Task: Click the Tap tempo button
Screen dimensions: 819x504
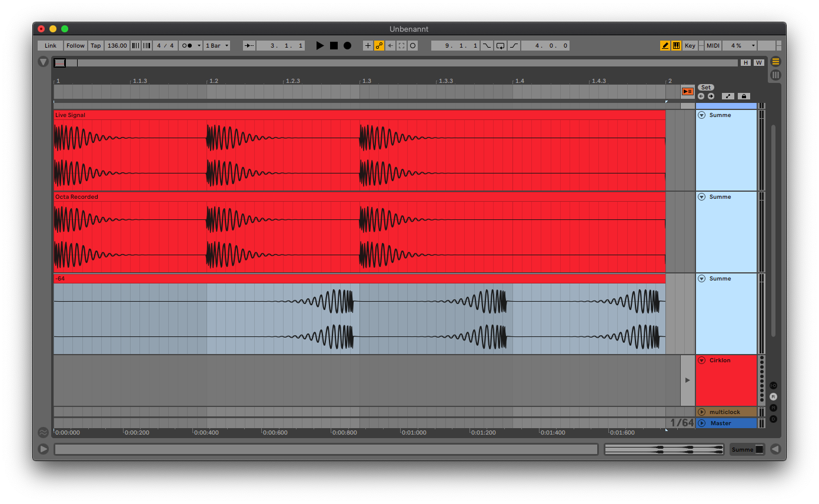Action: (95, 45)
